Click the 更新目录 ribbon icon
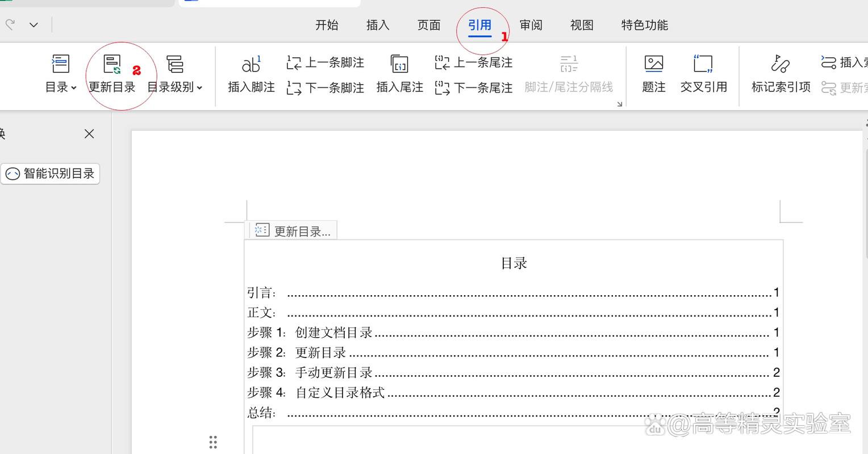868x454 pixels. click(x=112, y=64)
